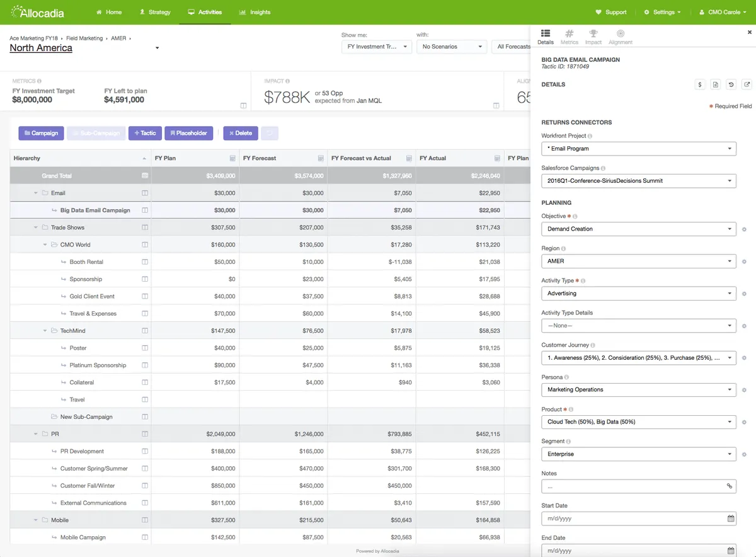Click the grid icon on Grand Total row

point(145,176)
